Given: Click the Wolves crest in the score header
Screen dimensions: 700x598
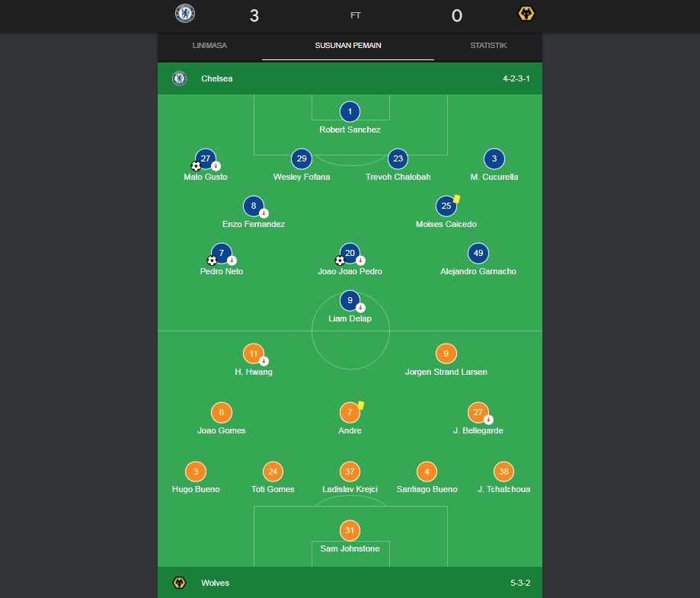Looking at the screenshot, I should tap(526, 13).
